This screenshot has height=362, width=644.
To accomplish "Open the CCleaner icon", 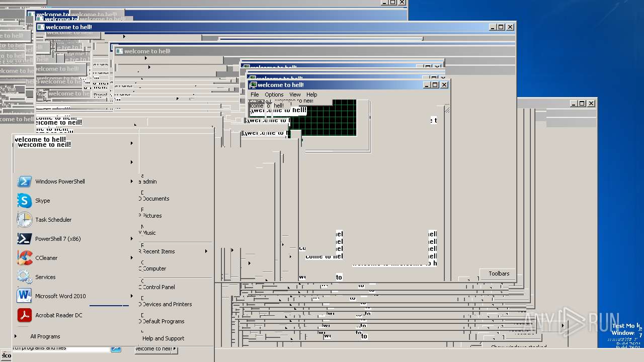I will 25,258.
